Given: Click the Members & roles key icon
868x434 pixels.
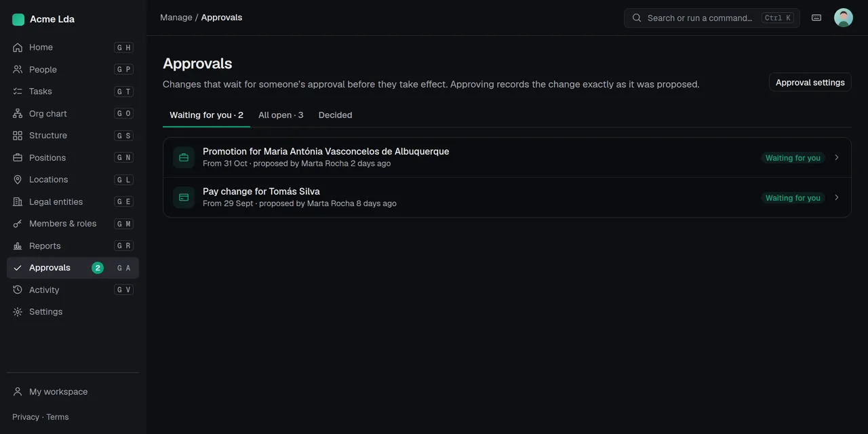Looking at the screenshot, I should coord(18,224).
